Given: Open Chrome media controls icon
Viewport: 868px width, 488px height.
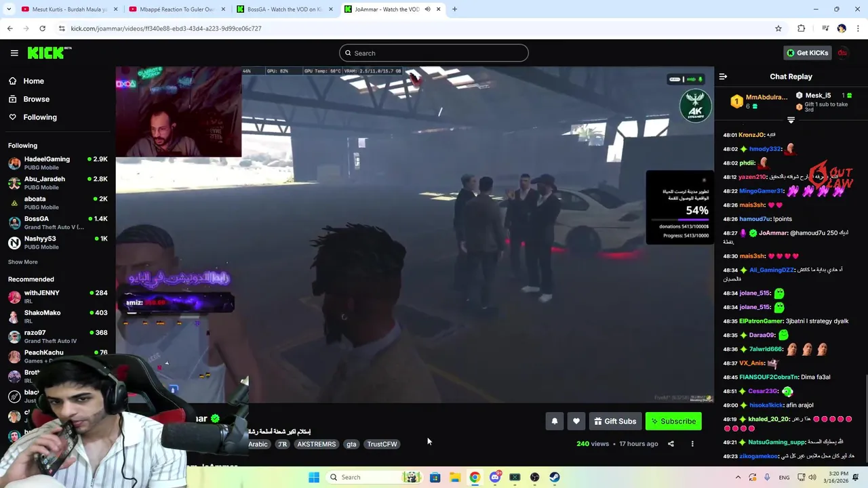Looking at the screenshot, I should click(825, 28).
